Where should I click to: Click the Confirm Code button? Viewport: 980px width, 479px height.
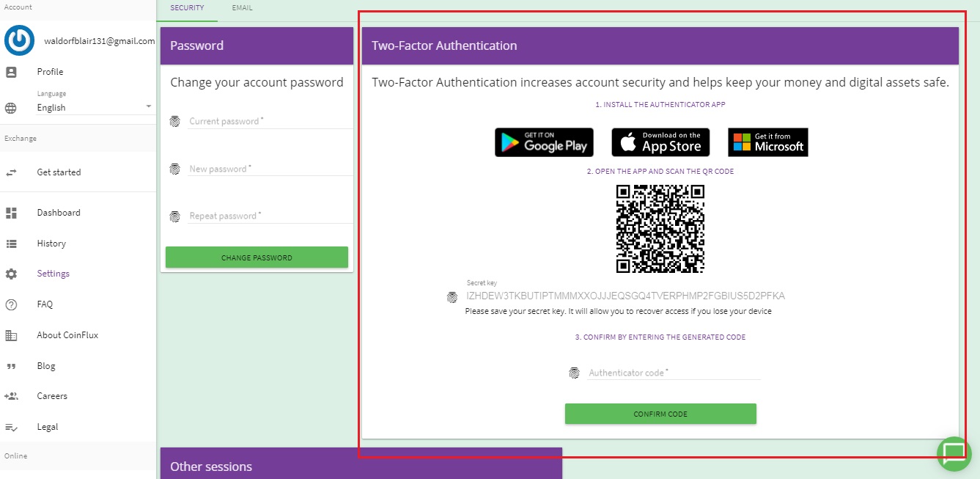660,414
